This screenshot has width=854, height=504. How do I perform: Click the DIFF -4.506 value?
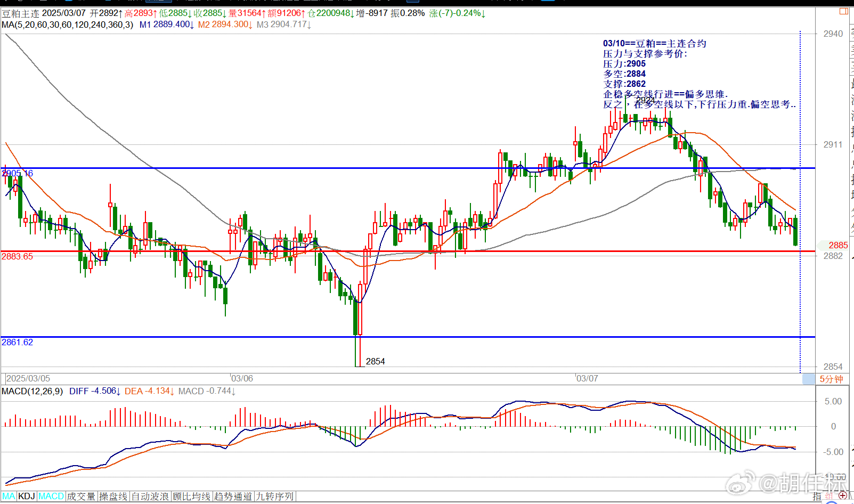pyautogui.click(x=95, y=391)
